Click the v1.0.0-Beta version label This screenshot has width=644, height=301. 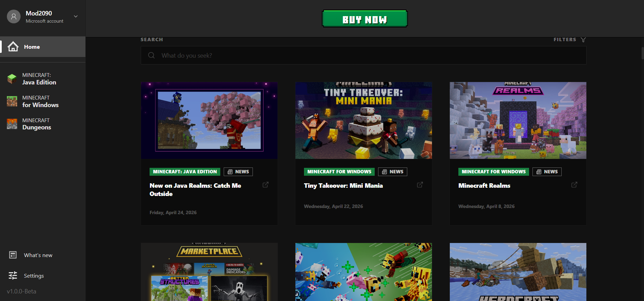click(21, 291)
